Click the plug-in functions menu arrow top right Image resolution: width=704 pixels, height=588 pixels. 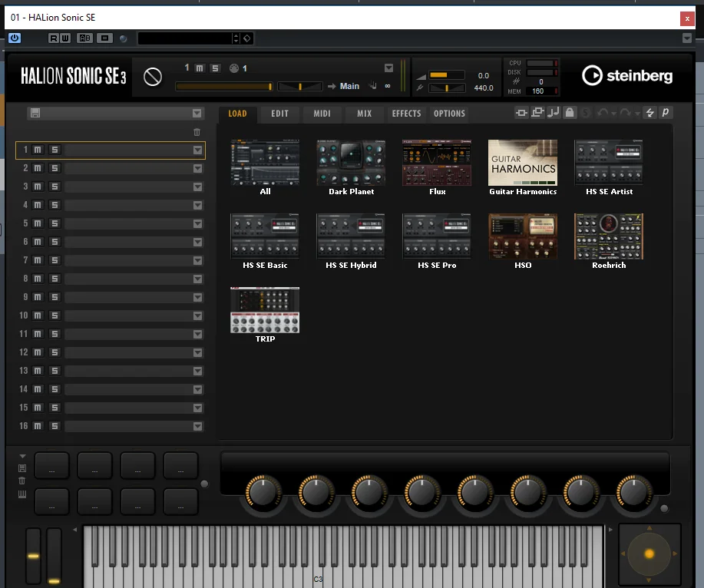[687, 38]
